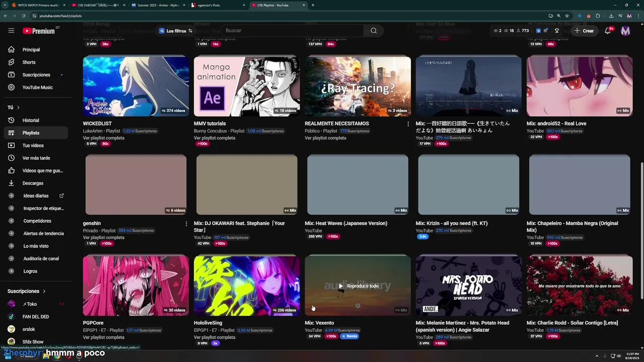Switch to Summer 2025 Anime tab

pos(158,5)
